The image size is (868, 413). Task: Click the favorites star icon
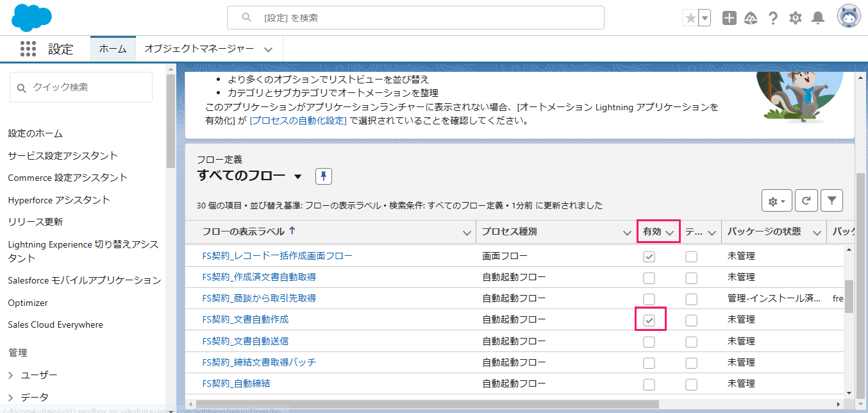(690, 18)
